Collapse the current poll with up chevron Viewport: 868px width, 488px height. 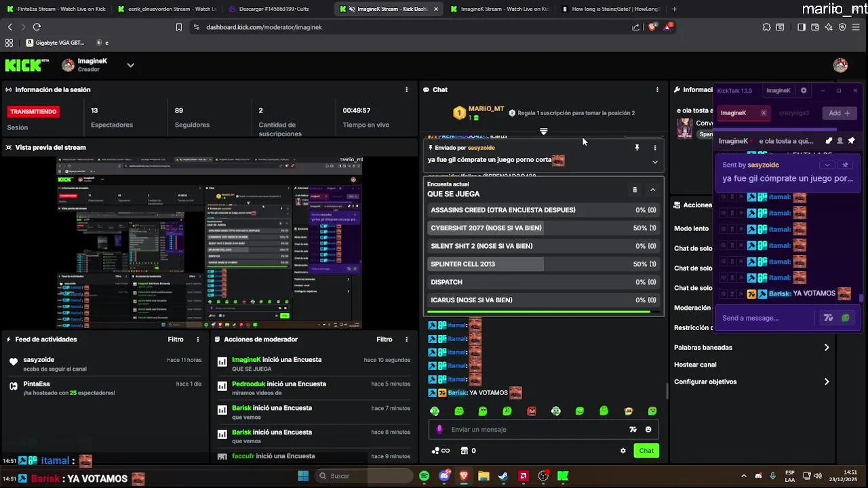pos(652,190)
